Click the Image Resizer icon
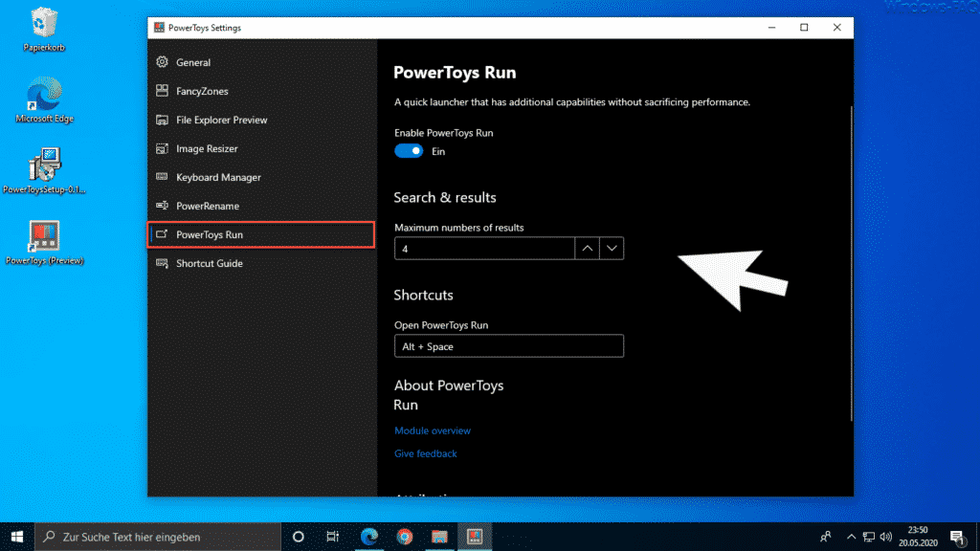This screenshot has width=980, height=551. (163, 148)
